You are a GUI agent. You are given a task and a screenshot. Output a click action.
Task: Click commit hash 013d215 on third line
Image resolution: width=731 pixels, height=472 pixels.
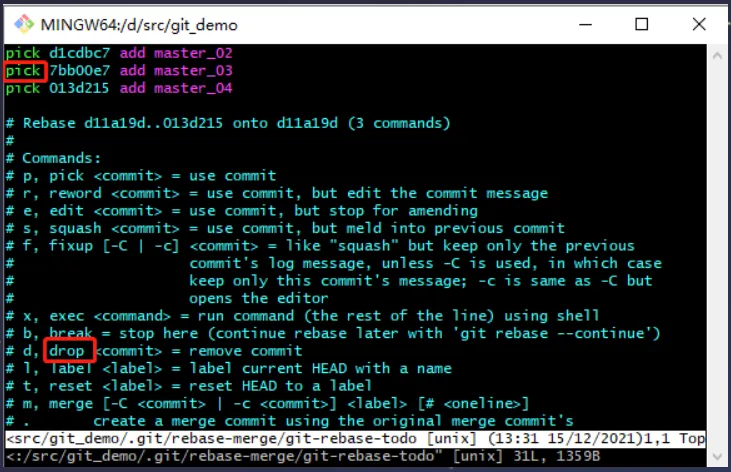coord(79,88)
